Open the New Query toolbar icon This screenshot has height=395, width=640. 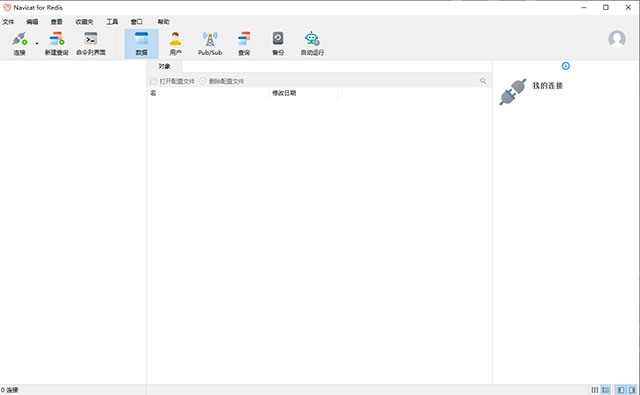(56, 39)
